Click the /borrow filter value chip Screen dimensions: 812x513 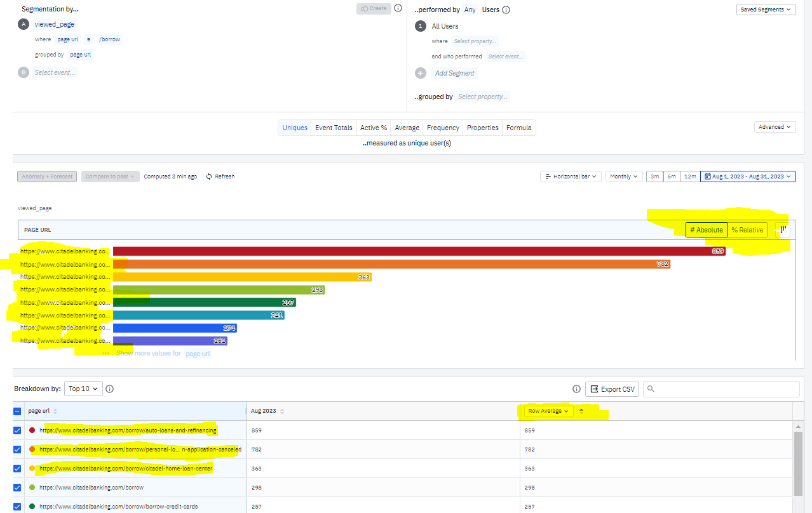click(x=109, y=39)
